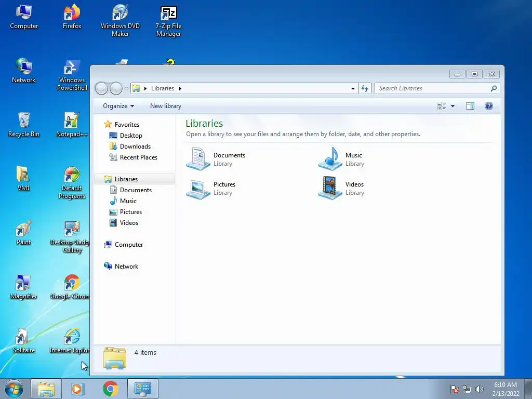Open the view options dropdown arrow
Viewport: 532px width, 399px height.
pyautogui.click(x=453, y=106)
